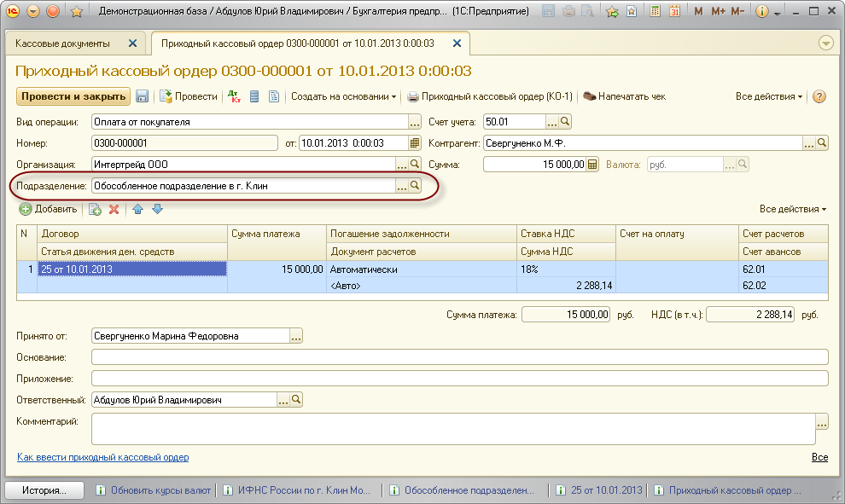The height and width of the screenshot is (504, 845).
Task: Click Счет учета magnifier icon
Action: (x=565, y=122)
